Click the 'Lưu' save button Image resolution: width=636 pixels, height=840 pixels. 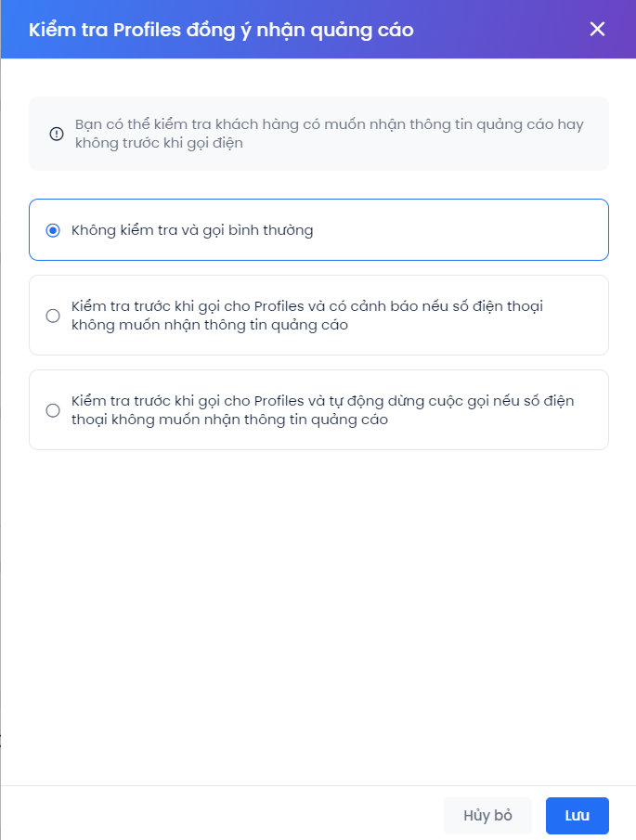578,815
